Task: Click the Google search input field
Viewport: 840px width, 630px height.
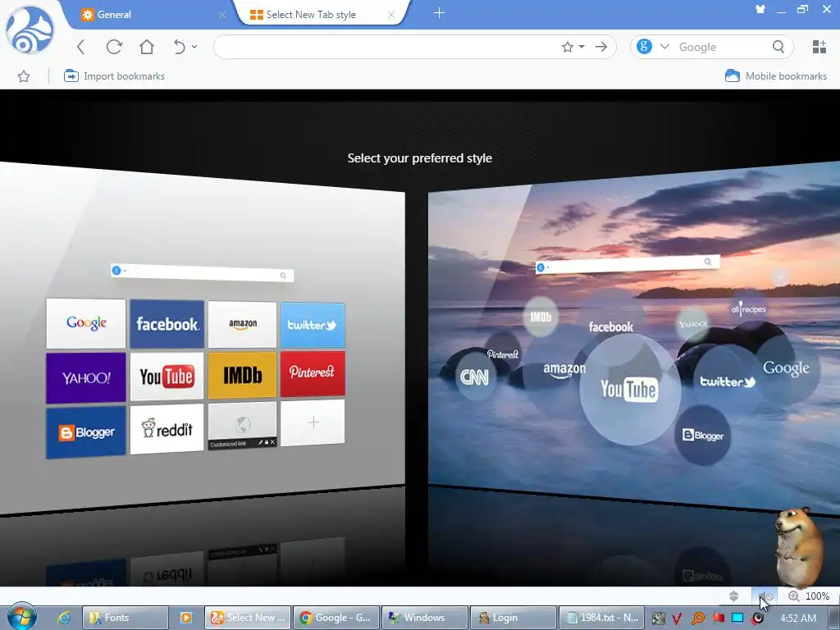Action: click(722, 47)
